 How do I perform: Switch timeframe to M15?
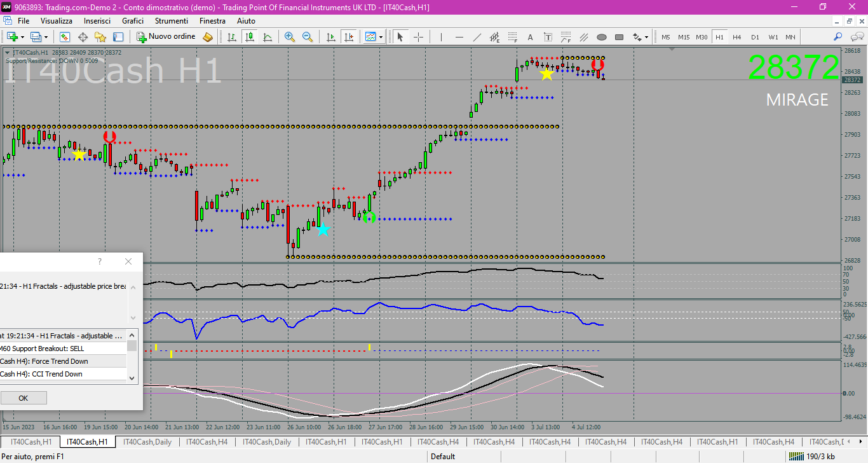(x=684, y=37)
